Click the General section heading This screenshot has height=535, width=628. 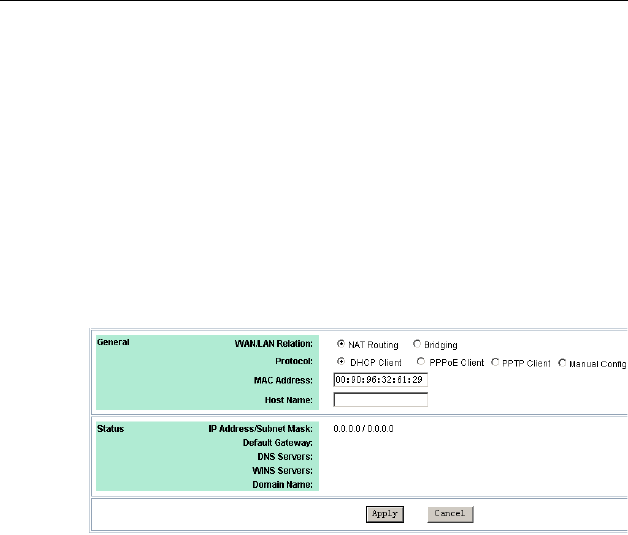point(113,342)
